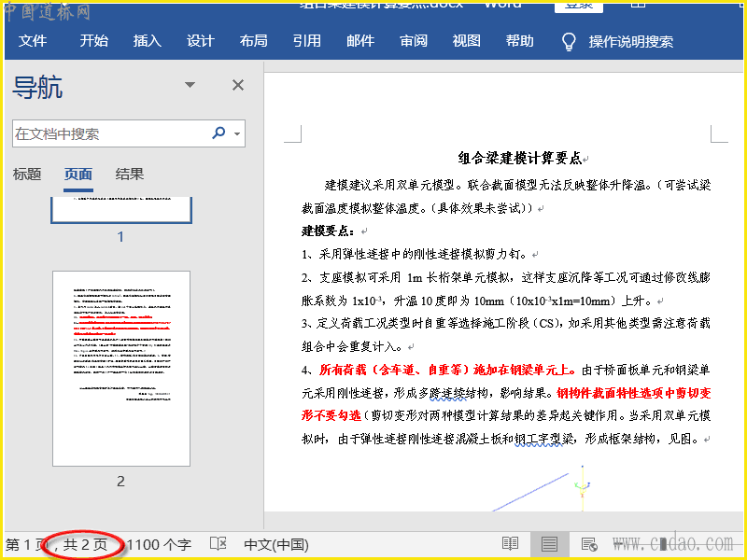Image resolution: width=747 pixels, height=560 pixels.
Task: Click the 1100 个字 word count
Action: [x=159, y=544]
